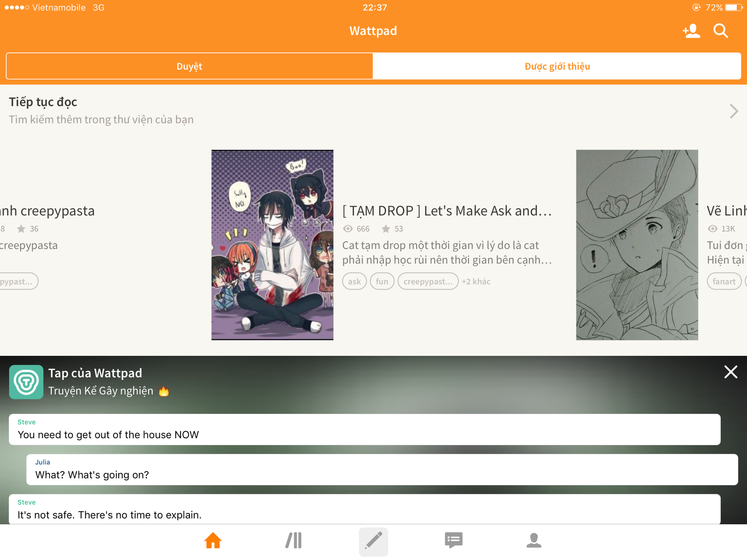Open the add friend icon
The width and height of the screenshot is (747, 560).
click(x=691, y=31)
